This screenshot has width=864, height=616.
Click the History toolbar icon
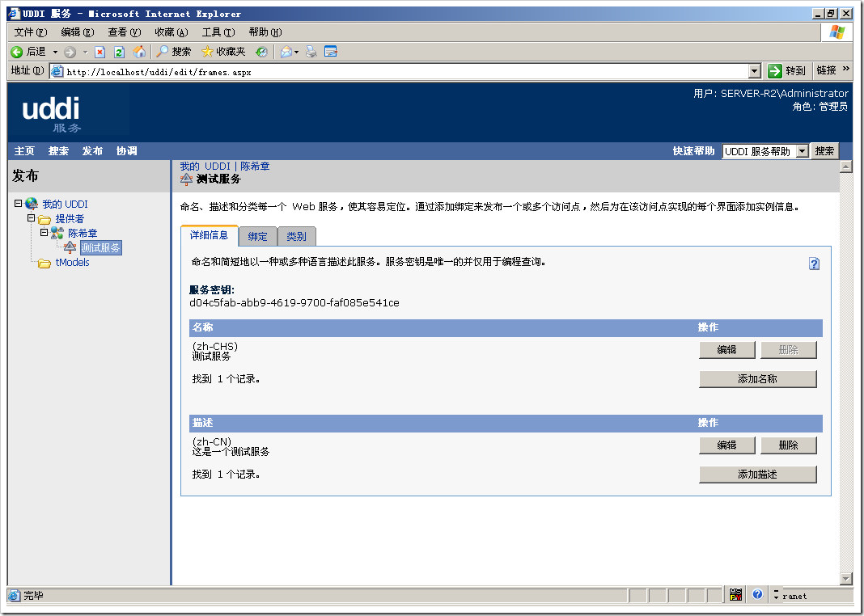(262, 52)
